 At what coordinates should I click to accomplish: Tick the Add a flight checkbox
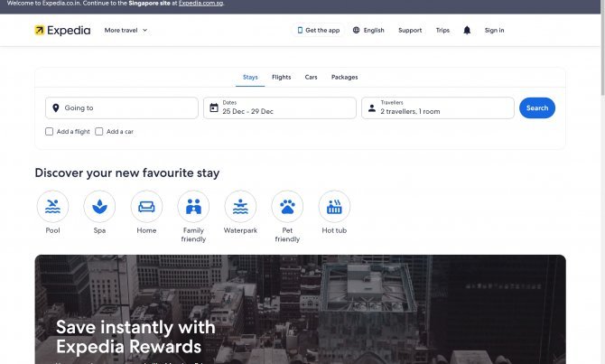pos(49,132)
